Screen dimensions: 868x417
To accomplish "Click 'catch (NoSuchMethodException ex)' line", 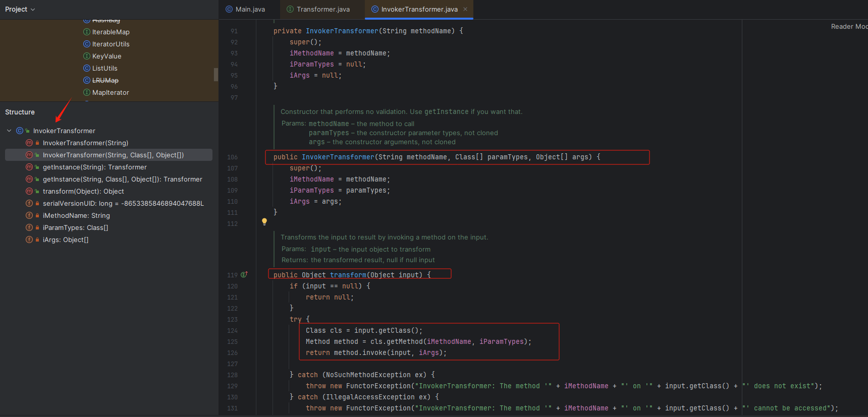I will pyautogui.click(x=362, y=375).
